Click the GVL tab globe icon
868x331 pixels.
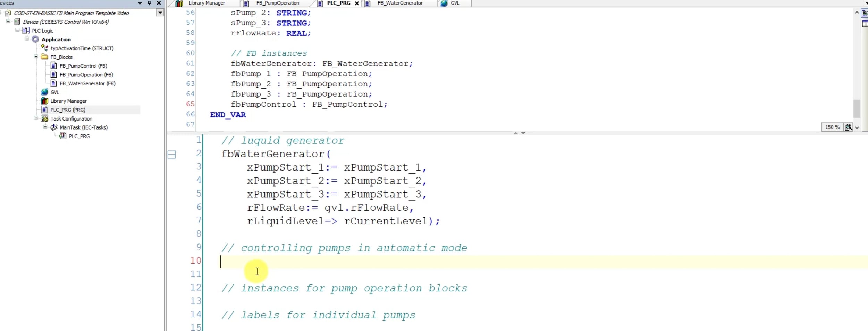(444, 3)
